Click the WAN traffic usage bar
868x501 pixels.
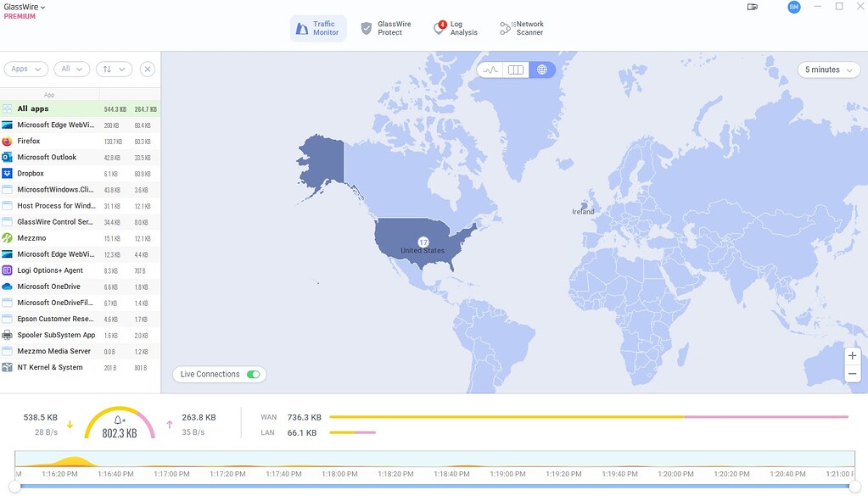[589, 417]
